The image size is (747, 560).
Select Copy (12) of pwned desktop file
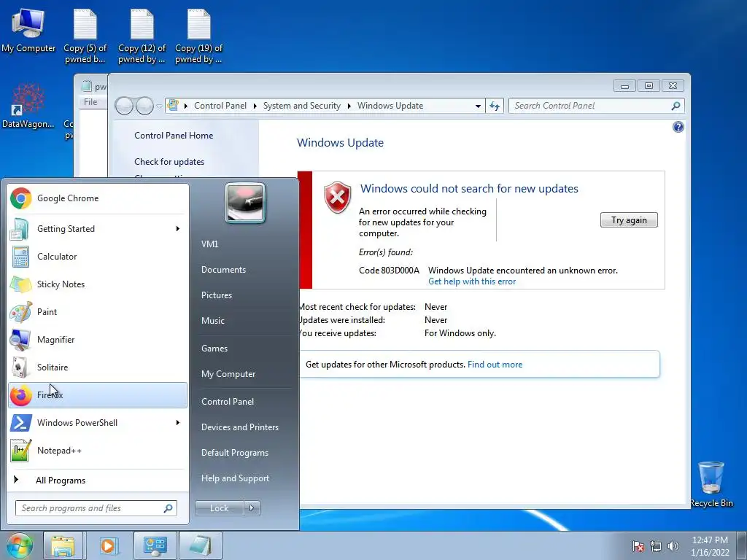[142, 36]
